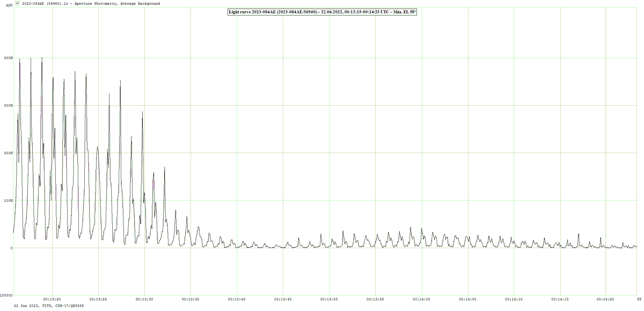Click the '00:14:00' time axis label
Image resolution: width=644 pixels, height=311 pixels.
(x=422, y=299)
